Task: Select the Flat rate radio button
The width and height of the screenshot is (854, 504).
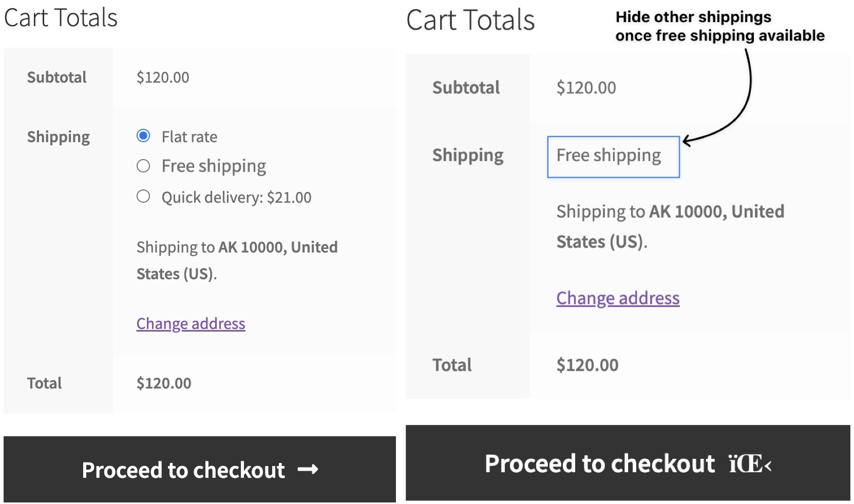Action: pyautogui.click(x=143, y=136)
